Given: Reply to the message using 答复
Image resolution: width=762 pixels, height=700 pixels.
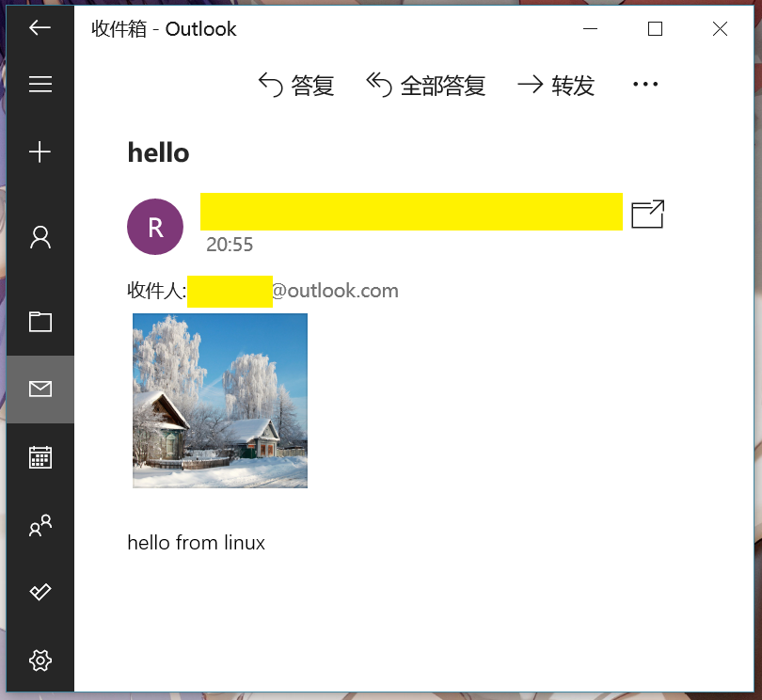Looking at the screenshot, I should point(296,85).
